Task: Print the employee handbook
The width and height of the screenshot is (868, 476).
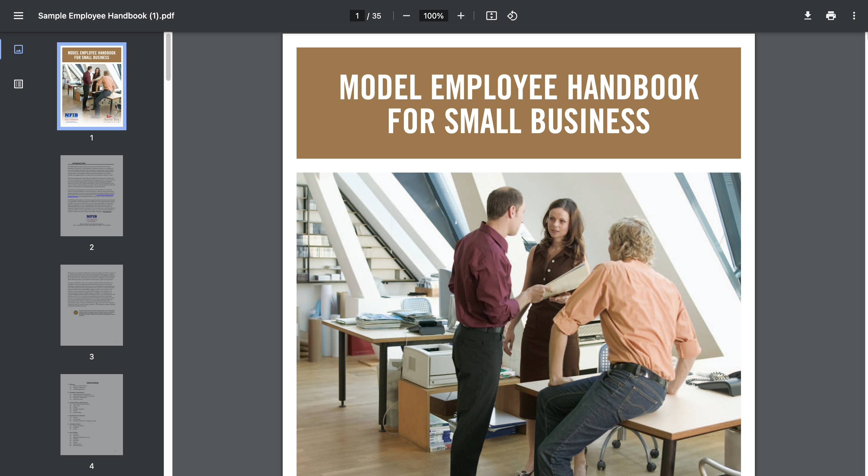Action: (x=831, y=16)
